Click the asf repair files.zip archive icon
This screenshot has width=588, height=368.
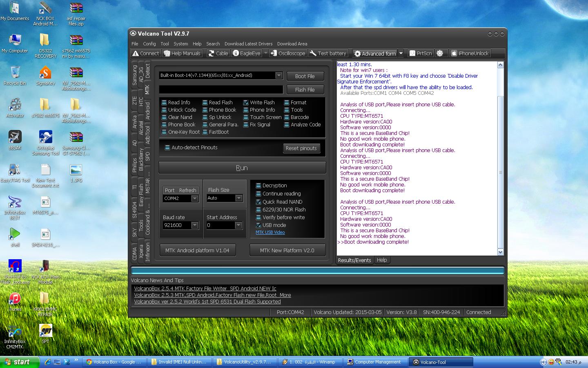click(x=76, y=14)
